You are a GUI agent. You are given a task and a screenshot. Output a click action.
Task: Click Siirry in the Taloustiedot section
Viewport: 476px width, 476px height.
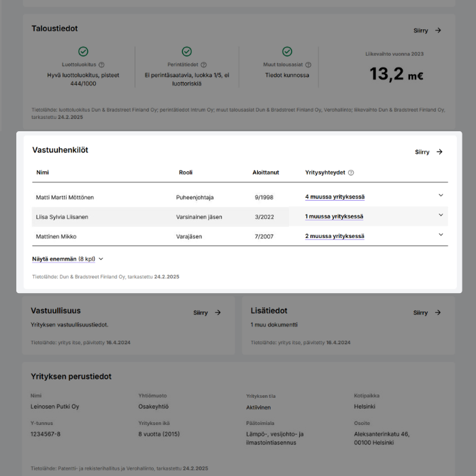coord(427,31)
